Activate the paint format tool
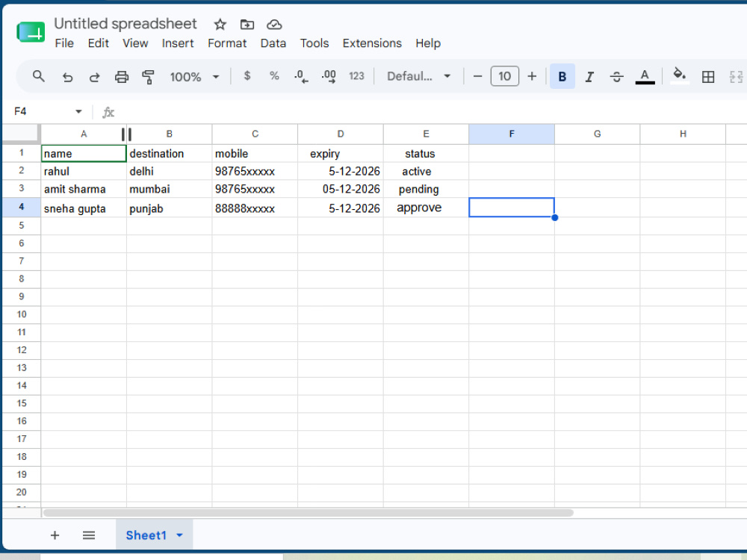Screen dimensions: 747x560 [148, 77]
